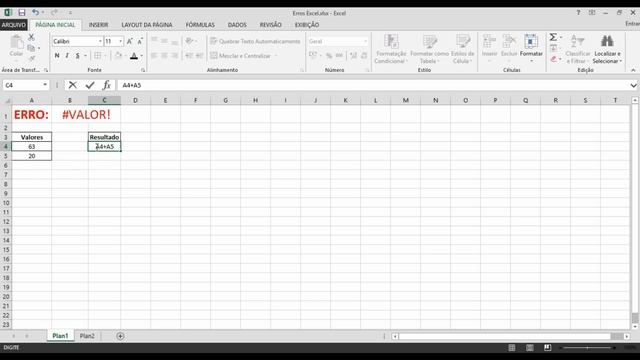This screenshot has height=360, width=640.
Task: Click the font color A swatch
Action: [x=134, y=56]
